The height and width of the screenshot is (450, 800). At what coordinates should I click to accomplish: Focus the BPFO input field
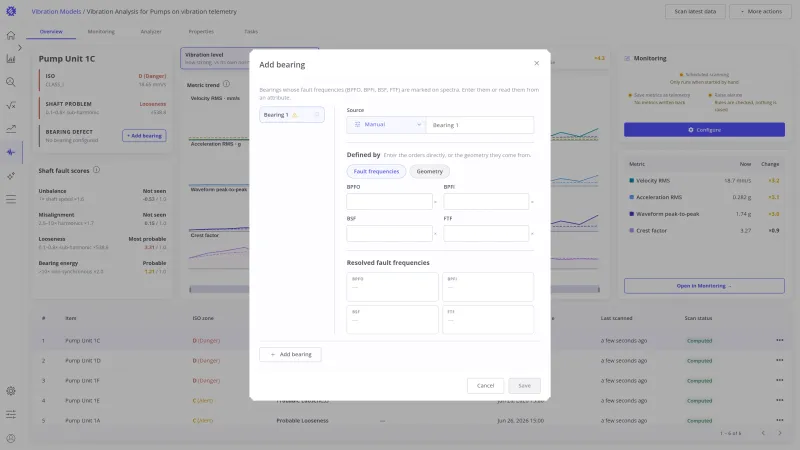coord(389,202)
